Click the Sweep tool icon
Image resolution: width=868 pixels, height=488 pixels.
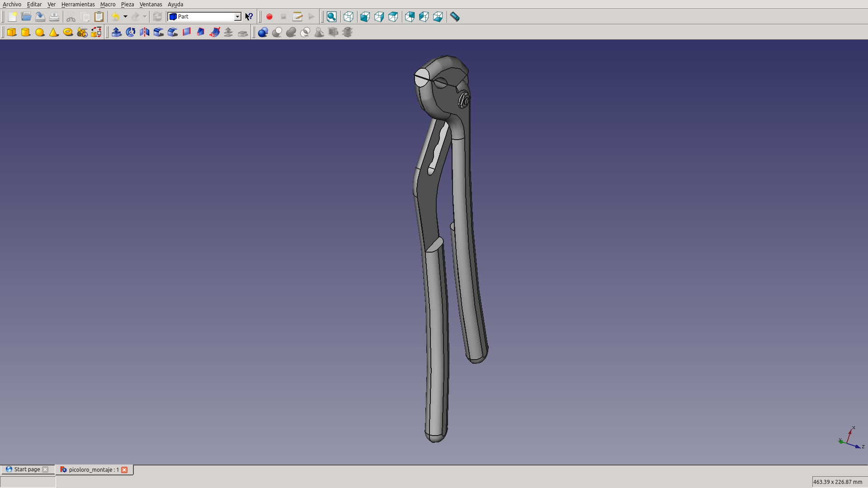pos(214,32)
